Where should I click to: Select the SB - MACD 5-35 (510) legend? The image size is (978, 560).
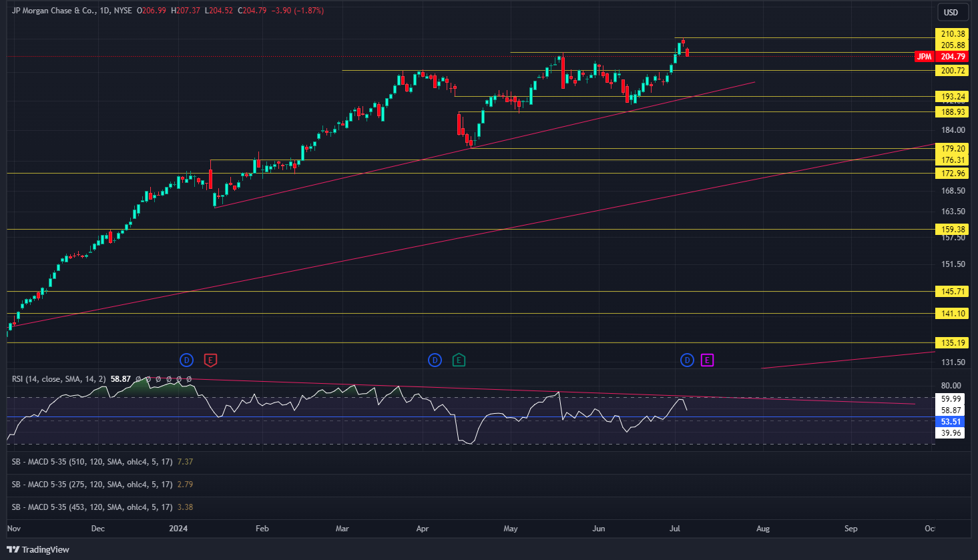pyautogui.click(x=92, y=461)
